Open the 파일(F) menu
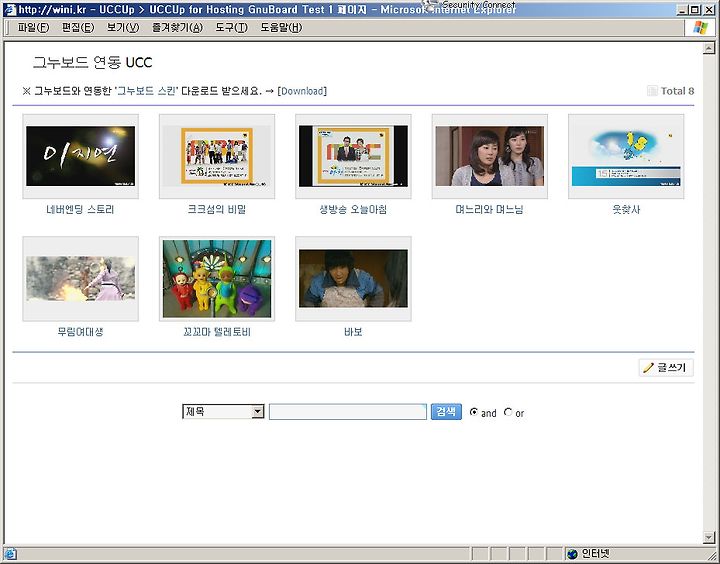Image resolution: width=720 pixels, height=564 pixels. point(33,28)
